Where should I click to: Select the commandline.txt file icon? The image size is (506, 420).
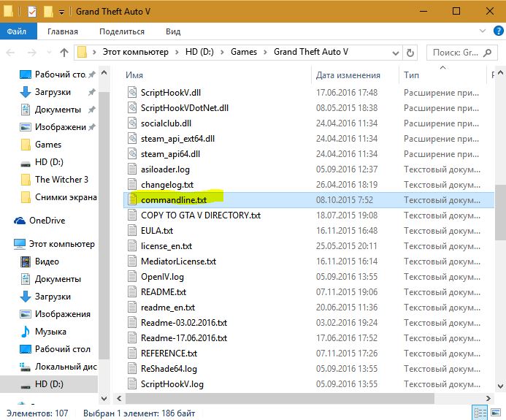(x=132, y=200)
